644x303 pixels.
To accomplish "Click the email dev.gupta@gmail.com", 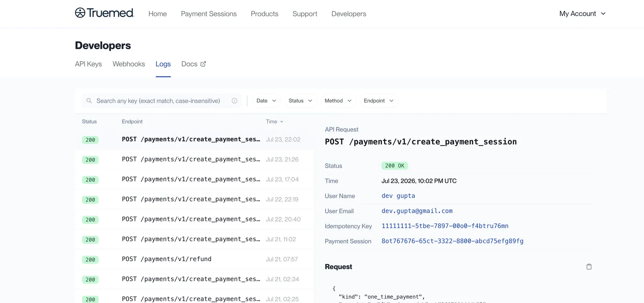I will click(417, 211).
